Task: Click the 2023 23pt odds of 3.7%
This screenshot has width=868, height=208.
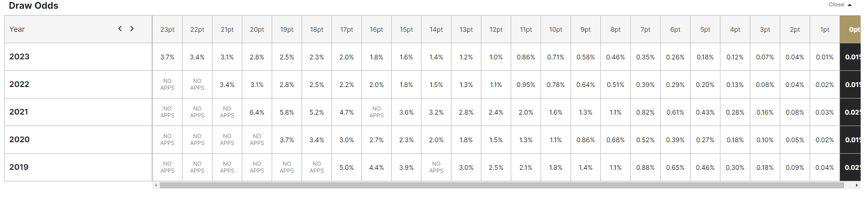Action: (x=167, y=57)
